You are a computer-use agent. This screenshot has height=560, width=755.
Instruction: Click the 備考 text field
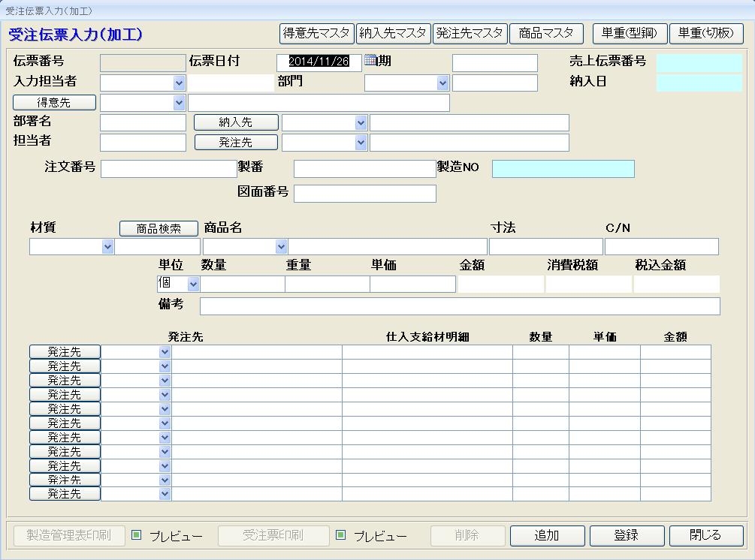(x=459, y=306)
